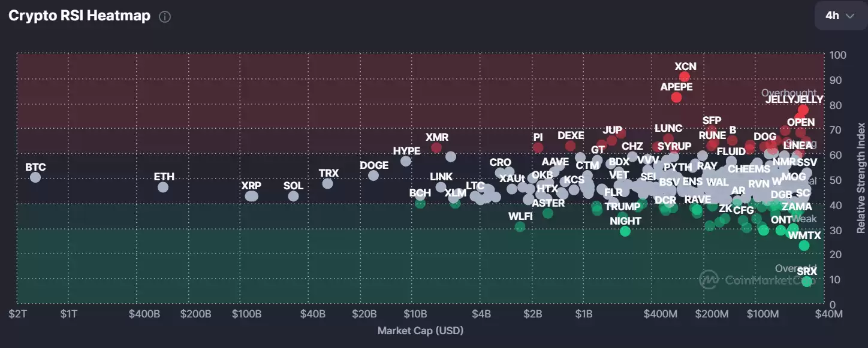Select the green WMTX data point
Image resolution: width=868 pixels, height=348 pixels.
(x=804, y=246)
